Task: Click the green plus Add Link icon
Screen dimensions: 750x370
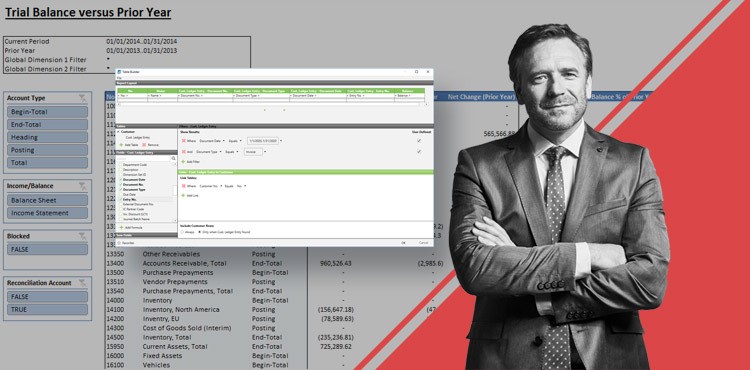Action: point(183,196)
